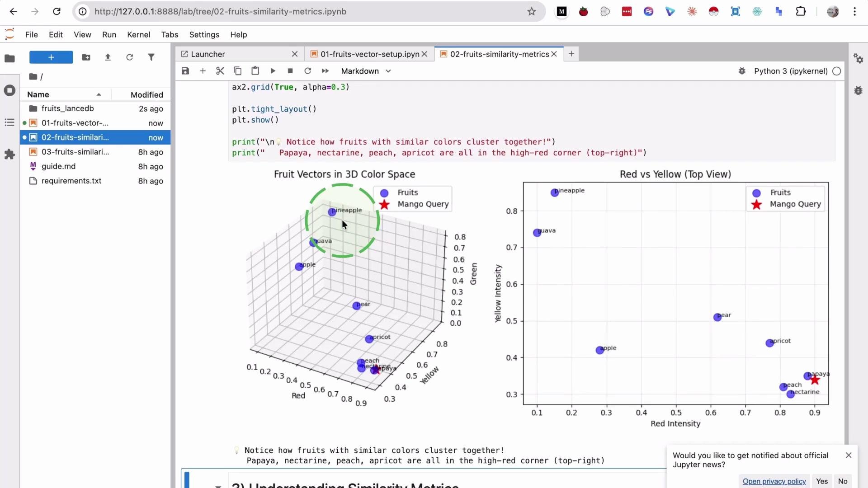Viewport: 868px width, 488px height.
Task: Open the Kernel menu
Action: coord(139,35)
